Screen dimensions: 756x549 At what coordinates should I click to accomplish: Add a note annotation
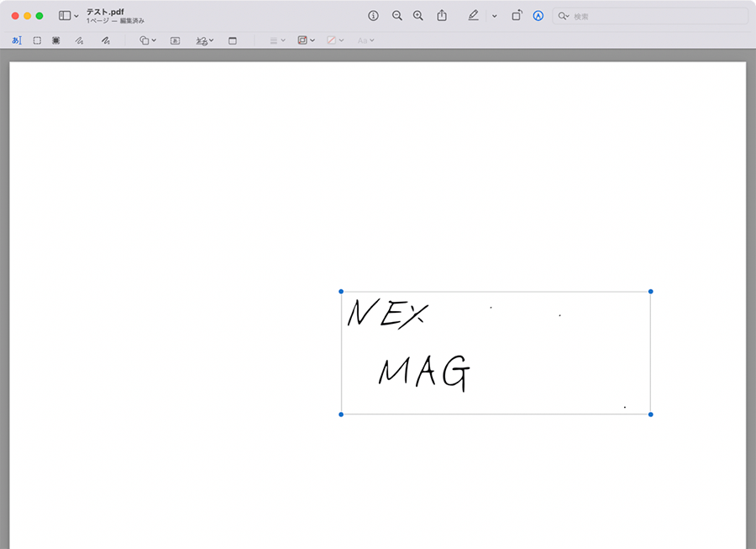click(233, 40)
